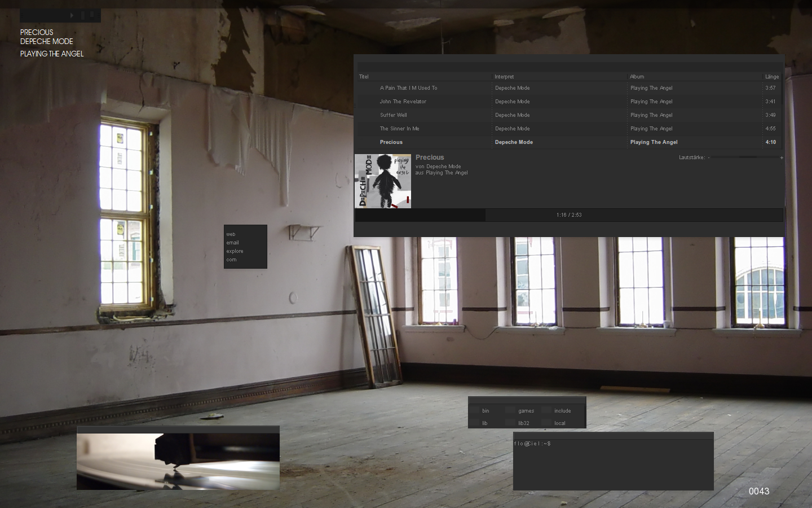812x508 pixels.
Task: Click the aus Playing The Angel line
Action: click(442, 173)
